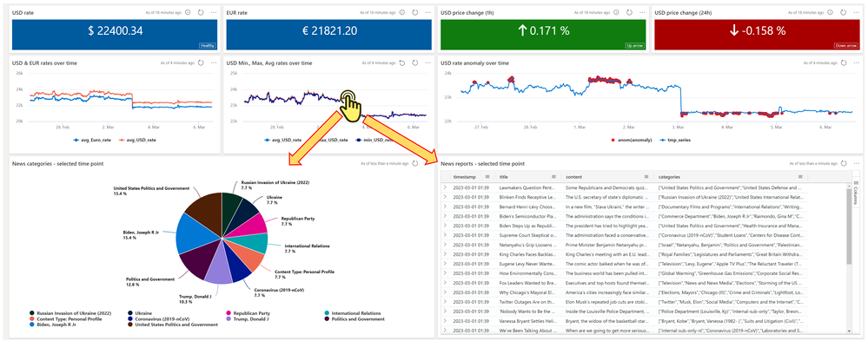Toggle avg_USD_rate in USD & EUR chart legend
Viewport: 868px width, 341px height.
pyautogui.click(x=137, y=140)
